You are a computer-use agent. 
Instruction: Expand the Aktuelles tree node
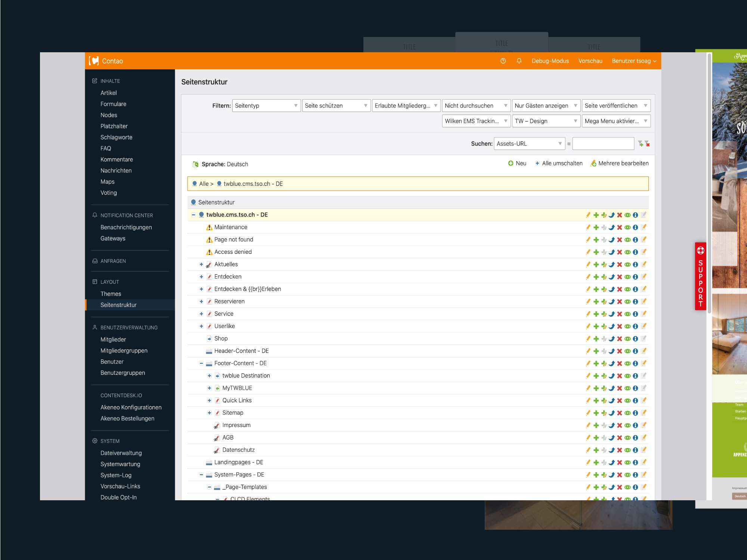pos(201,264)
